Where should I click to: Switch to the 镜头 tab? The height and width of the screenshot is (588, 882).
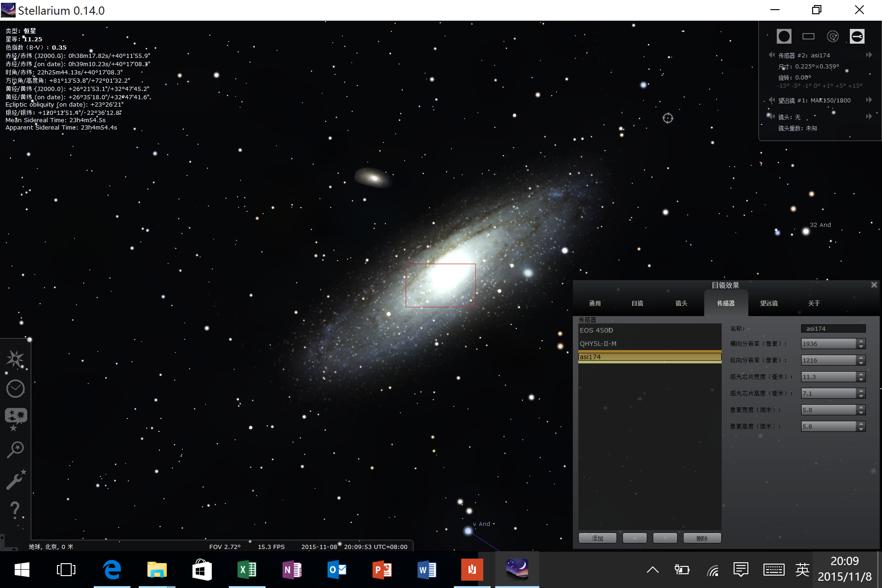pos(681,303)
